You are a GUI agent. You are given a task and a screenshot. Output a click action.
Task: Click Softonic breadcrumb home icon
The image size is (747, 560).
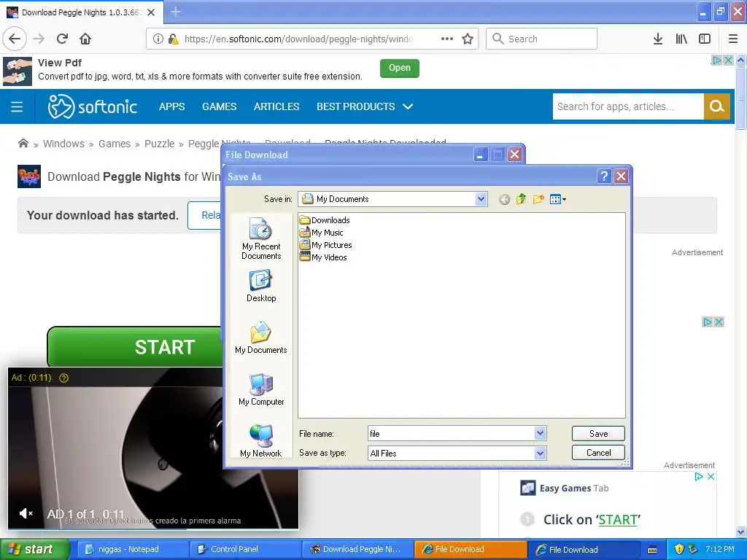pyautogui.click(x=23, y=143)
